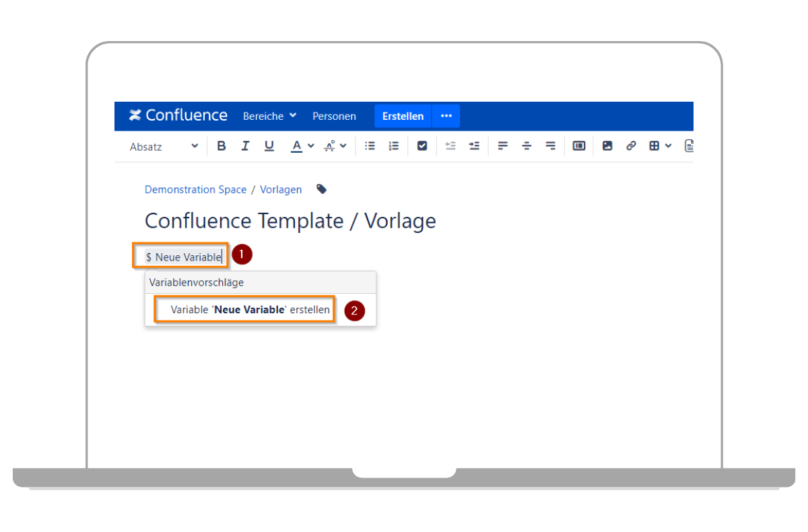Open the text color picker arrow
808x532 pixels.
click(x=310, y=146)
